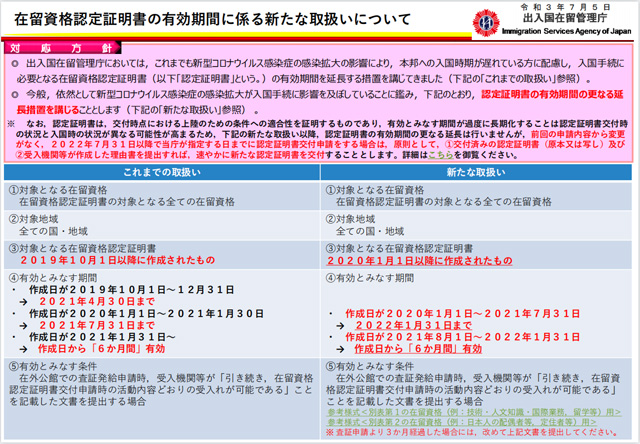Screen dimensions: 640x444
Task: Click 2020年1月1日以降に作成されたもの text
Action: tap(419, 261)
